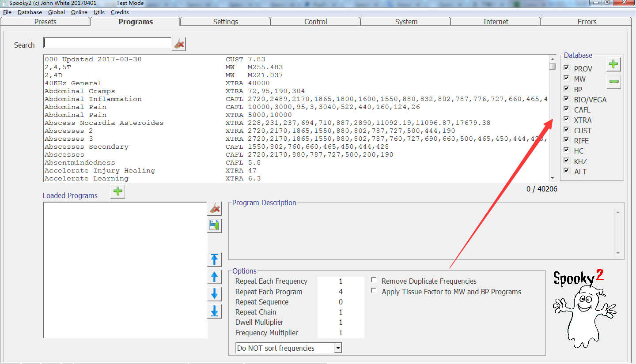Move loaded program to top

214,259
